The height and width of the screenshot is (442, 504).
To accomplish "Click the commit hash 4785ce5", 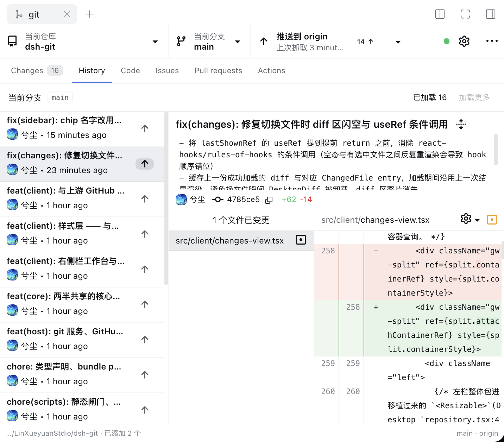I will [x=243, y=200].
